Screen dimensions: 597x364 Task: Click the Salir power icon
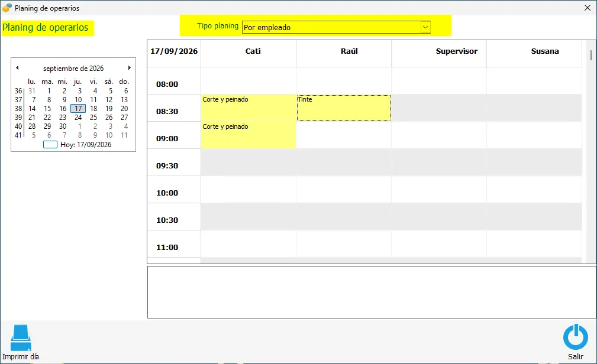pyautogui.click(x=575, y=337)
